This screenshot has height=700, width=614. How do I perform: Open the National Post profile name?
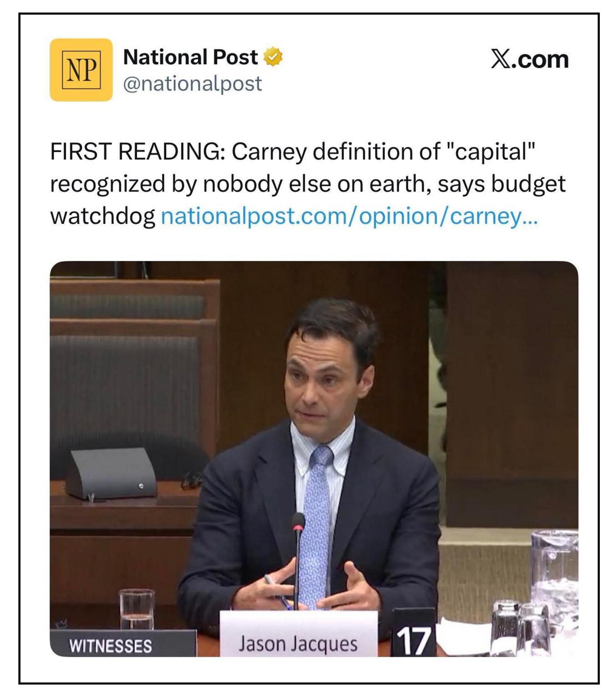(x=190, y=57)
